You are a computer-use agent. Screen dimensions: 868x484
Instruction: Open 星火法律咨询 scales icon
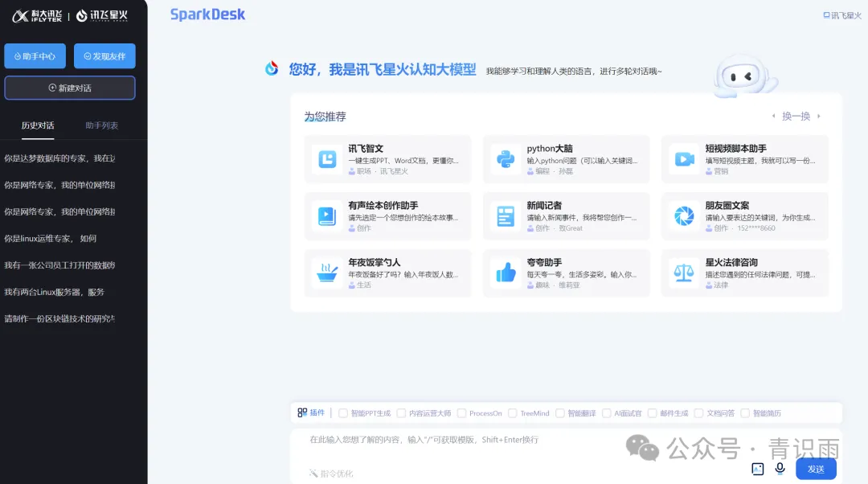click(x=684, y=273)
